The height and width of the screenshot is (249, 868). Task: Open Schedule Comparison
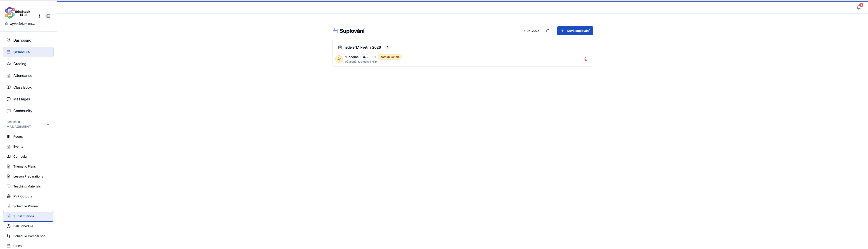28,236
